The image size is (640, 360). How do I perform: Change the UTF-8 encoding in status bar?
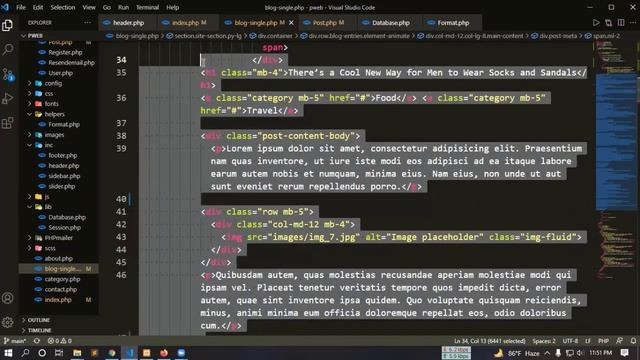570,341
